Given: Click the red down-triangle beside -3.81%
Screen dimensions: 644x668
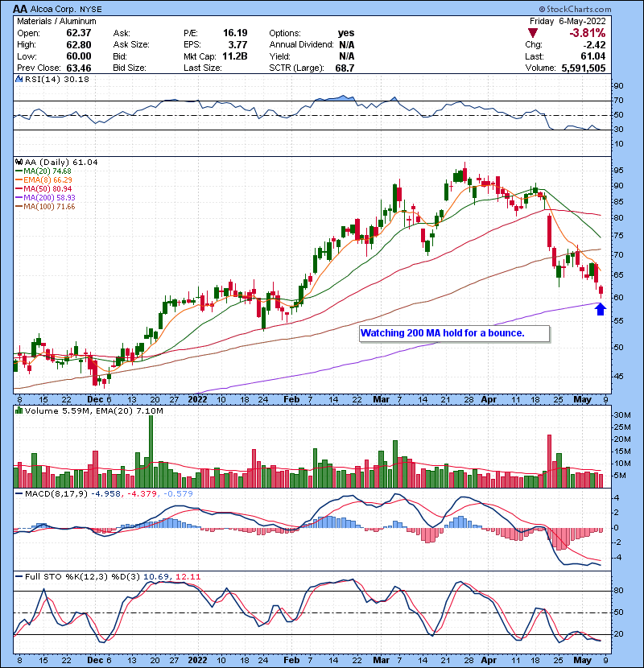Looking at the screenshot, I should (532, 33).
